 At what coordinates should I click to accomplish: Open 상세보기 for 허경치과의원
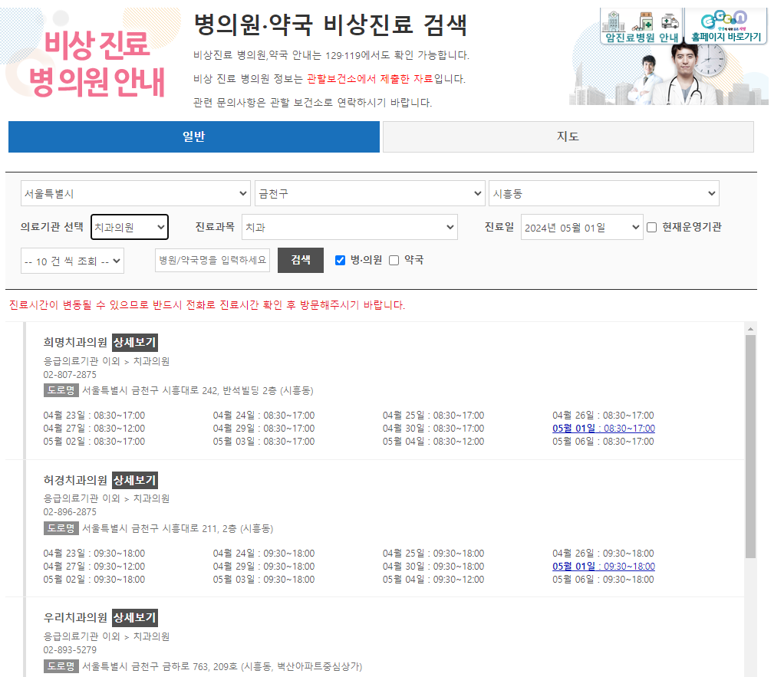[135, 480]
